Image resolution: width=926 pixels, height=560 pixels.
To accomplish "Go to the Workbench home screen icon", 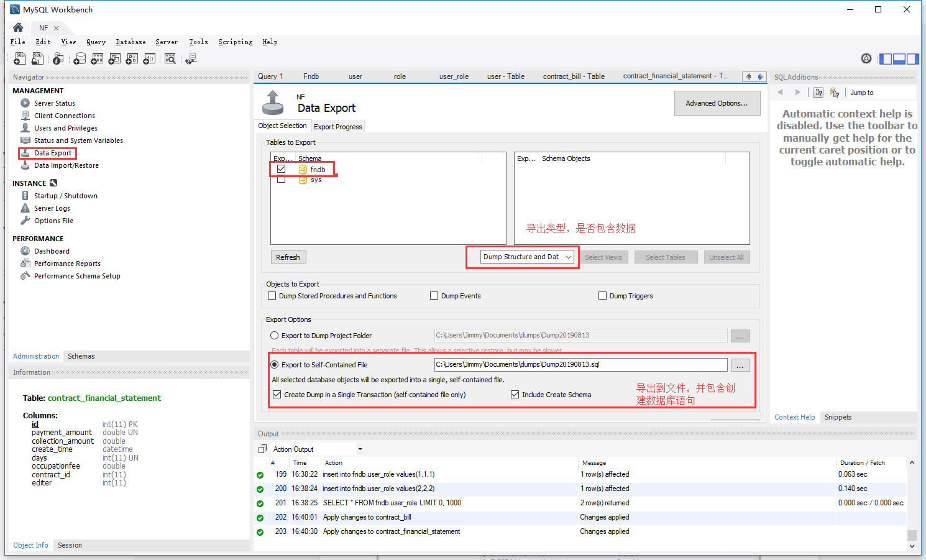I will click(x=18, y=27).
